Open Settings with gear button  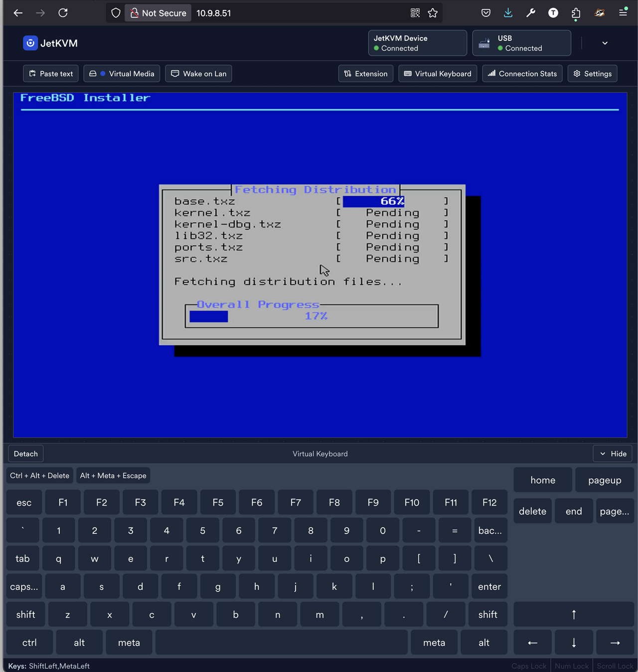pyautogui.click(x=592, y=74)
